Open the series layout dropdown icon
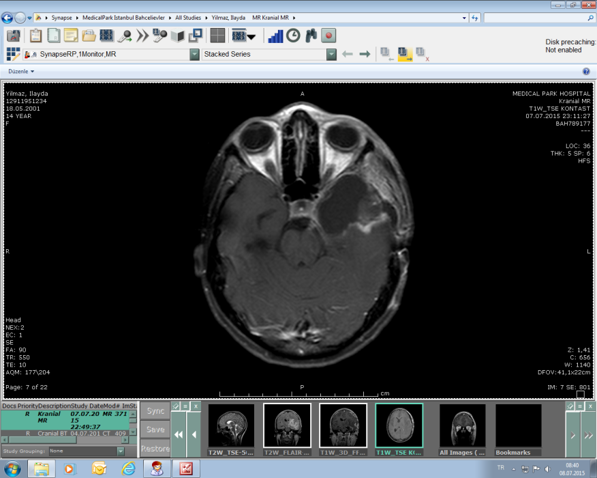Image resolution: width=597 pixels, height=478 pixels. pos(243,35)
